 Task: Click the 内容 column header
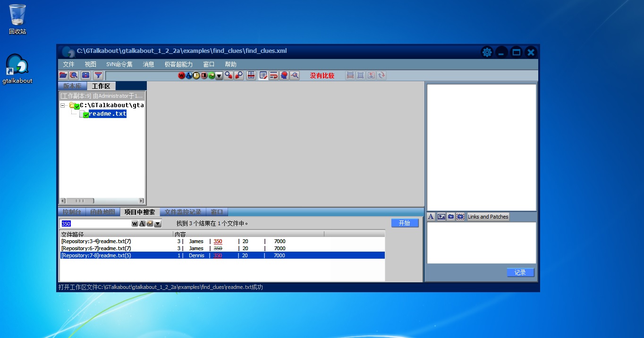[x=249, y=234]
